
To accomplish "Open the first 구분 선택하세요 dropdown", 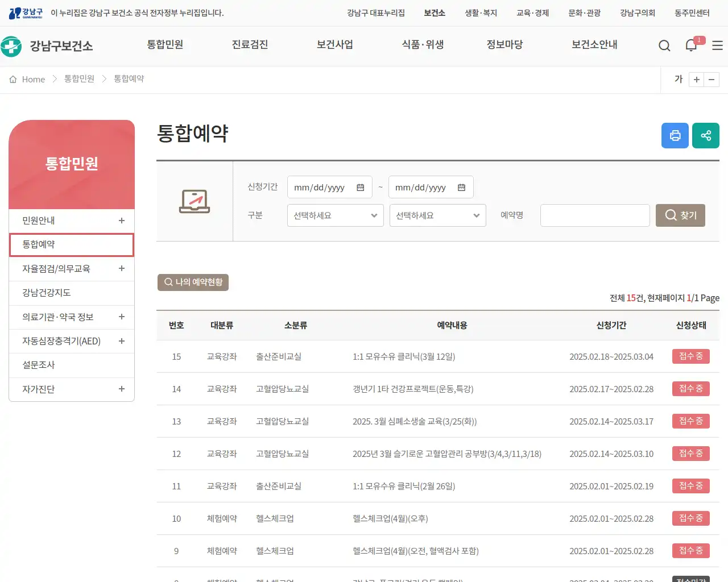I will coord(335,215).
